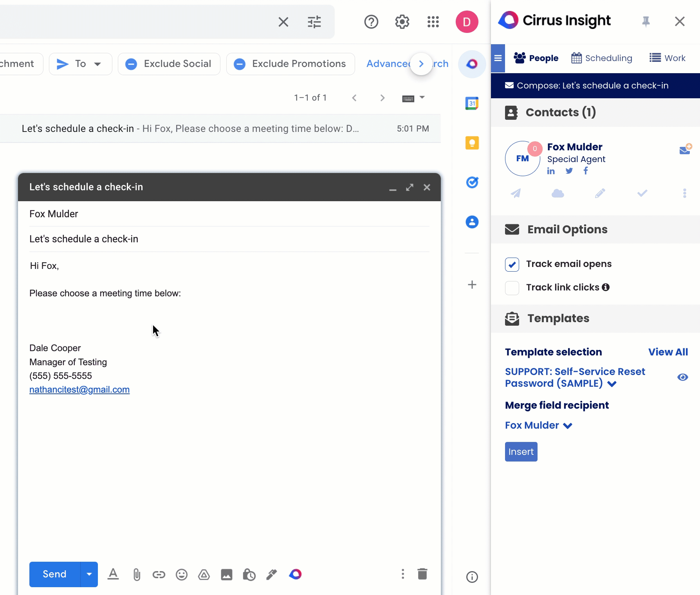Preview the selected template with the eye icon

(683, 377)
